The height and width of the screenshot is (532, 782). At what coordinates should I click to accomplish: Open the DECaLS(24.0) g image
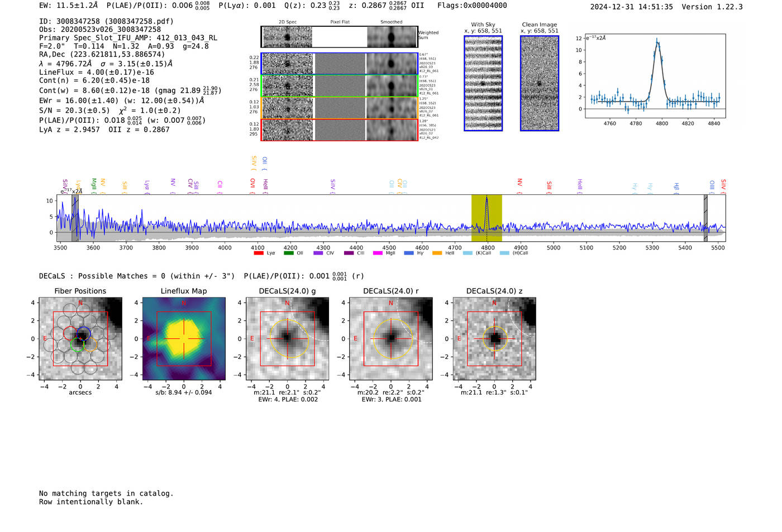click(287, 339)
